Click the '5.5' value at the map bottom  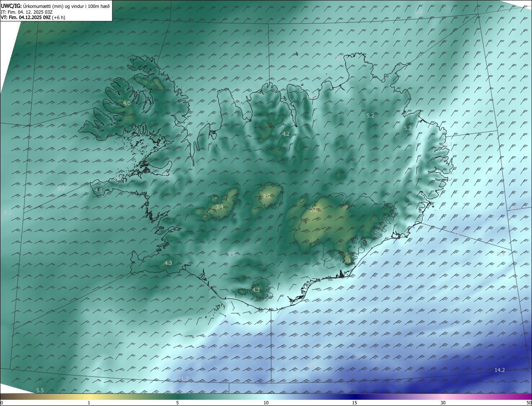point(40,390)
